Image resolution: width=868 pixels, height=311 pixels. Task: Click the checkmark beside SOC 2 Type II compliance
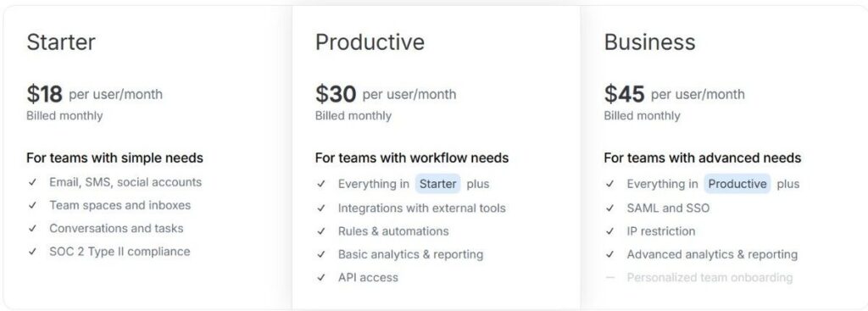point(33,252)
